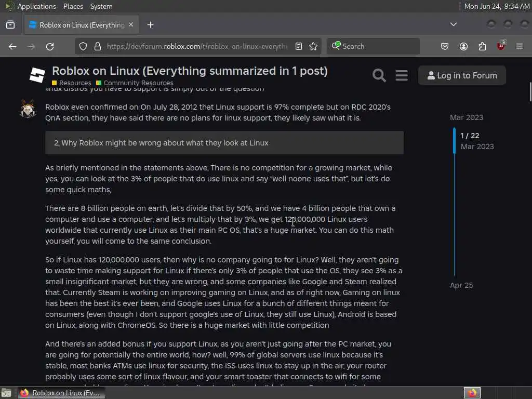Click the Log in to Forum button
The width and height of the screenshot is (532, 399).
click(462, 75)
